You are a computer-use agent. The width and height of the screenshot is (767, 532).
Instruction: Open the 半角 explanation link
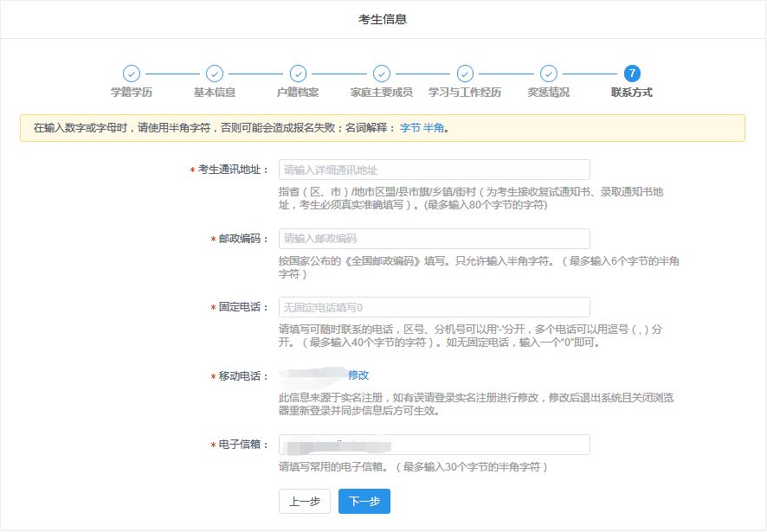[434, 128]
